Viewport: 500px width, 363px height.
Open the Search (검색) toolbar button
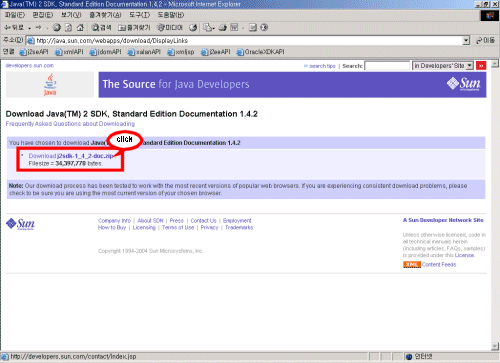(x=101, y=28)
